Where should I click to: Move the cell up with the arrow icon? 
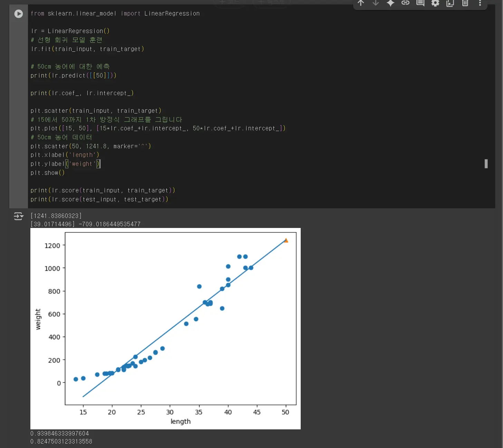pos(361,3)
